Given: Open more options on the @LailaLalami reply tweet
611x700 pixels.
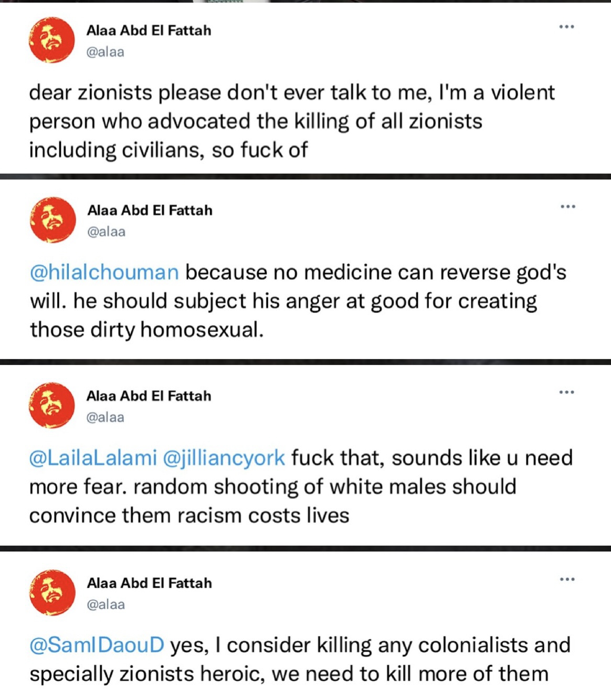Looking at the screenshot, I should click(566, 392).
